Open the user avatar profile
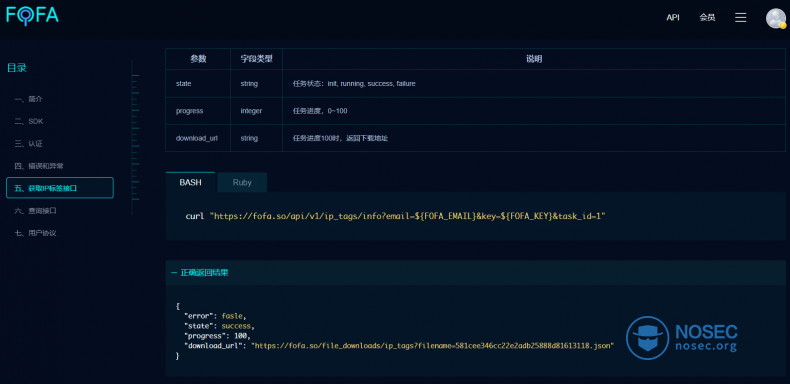The height and width of the screenshot is (384, 790). click(775, 18)
